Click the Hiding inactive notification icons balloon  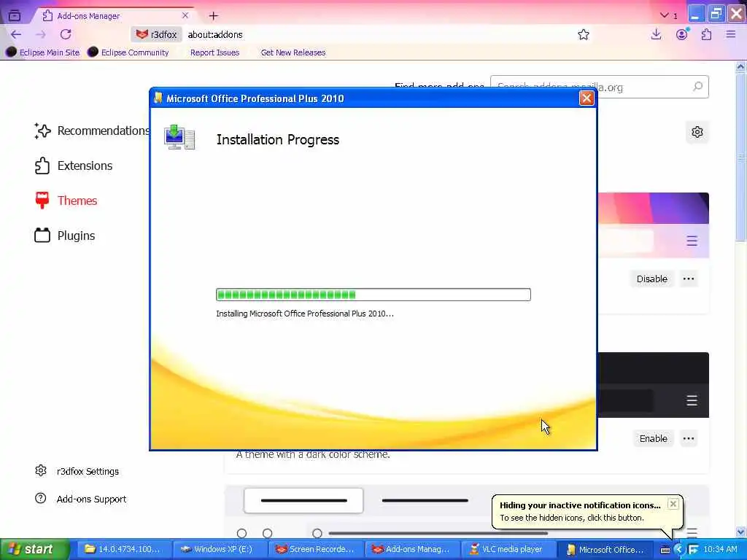[587, 511]
